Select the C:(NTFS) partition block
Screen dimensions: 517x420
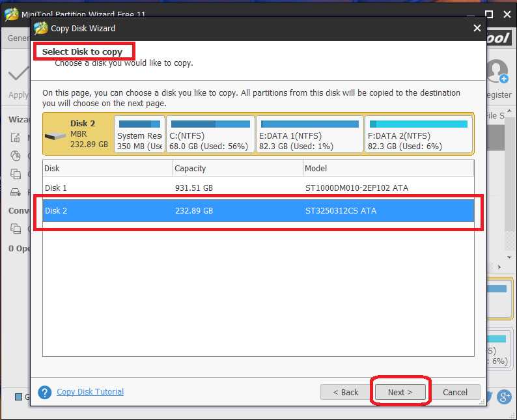pyautogui.click(x=210, y=134)
